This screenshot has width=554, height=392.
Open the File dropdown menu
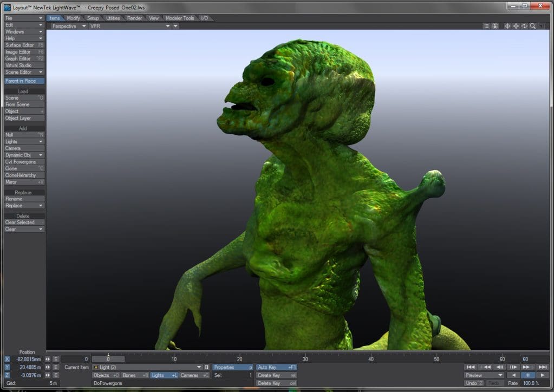(x=24, y=18)
